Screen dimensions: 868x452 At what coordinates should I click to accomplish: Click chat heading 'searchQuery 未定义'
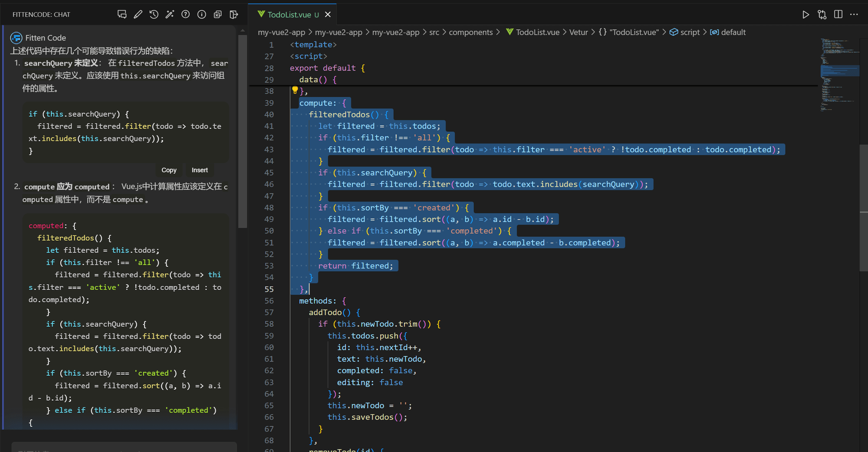click(x=61, y=63)
